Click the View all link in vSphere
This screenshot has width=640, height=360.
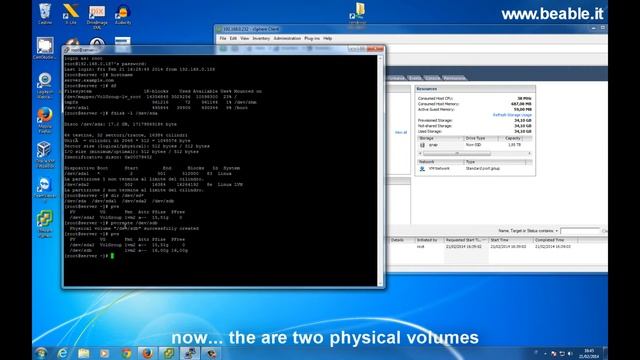(x=401, y=132)
